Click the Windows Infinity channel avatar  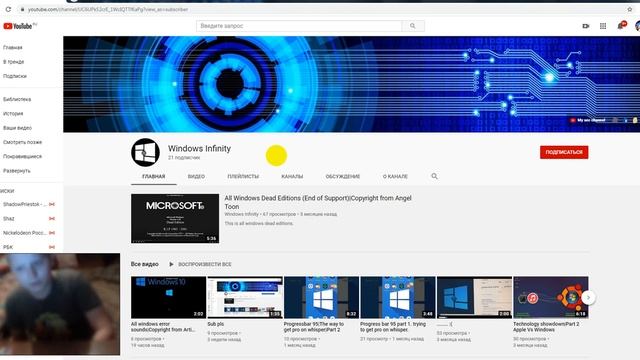pyautogui.click(x=145, y=152)
